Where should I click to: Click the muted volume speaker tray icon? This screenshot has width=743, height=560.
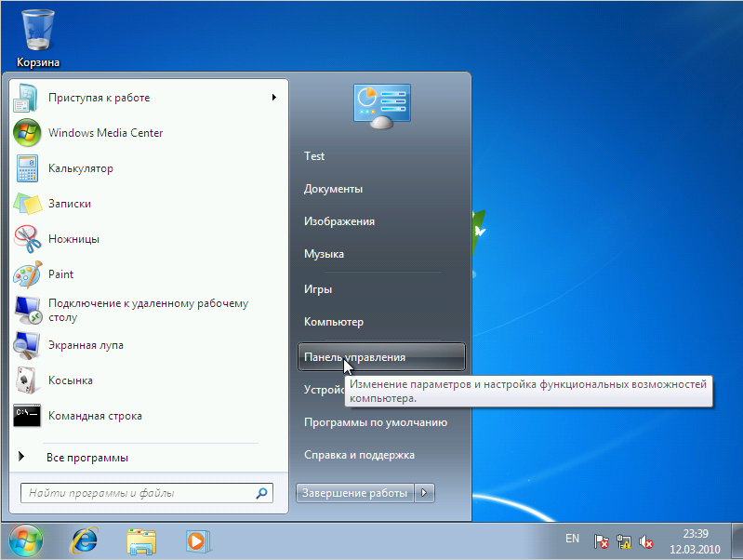[646, 541]
